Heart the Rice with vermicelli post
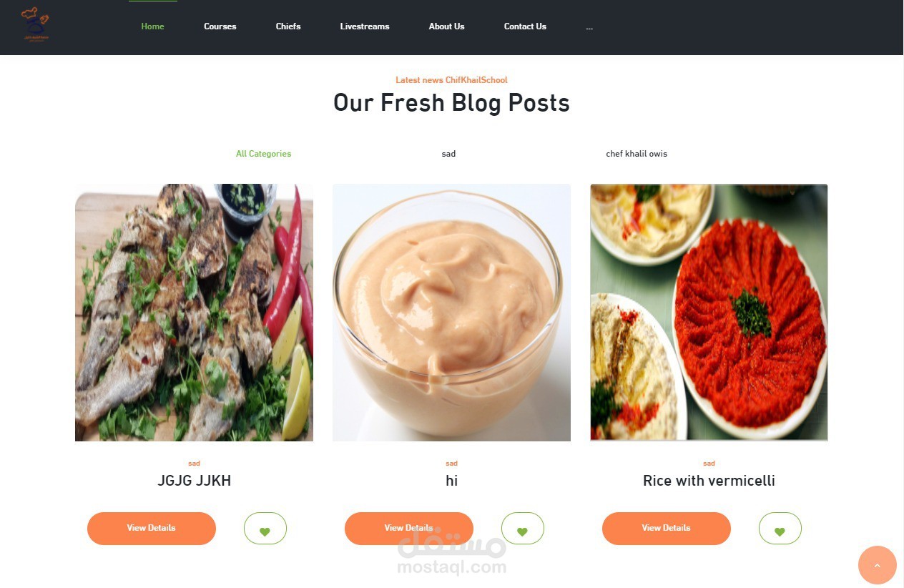The image size is (904, 588). (x=780, y=529)
